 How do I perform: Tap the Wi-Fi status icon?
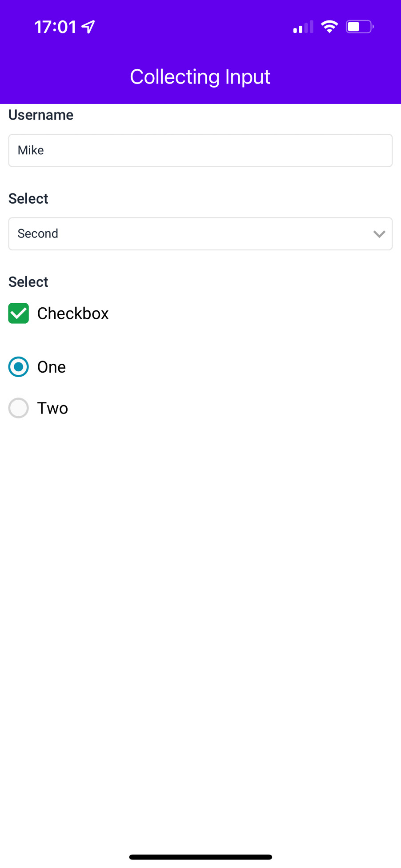tap(329, 27)
